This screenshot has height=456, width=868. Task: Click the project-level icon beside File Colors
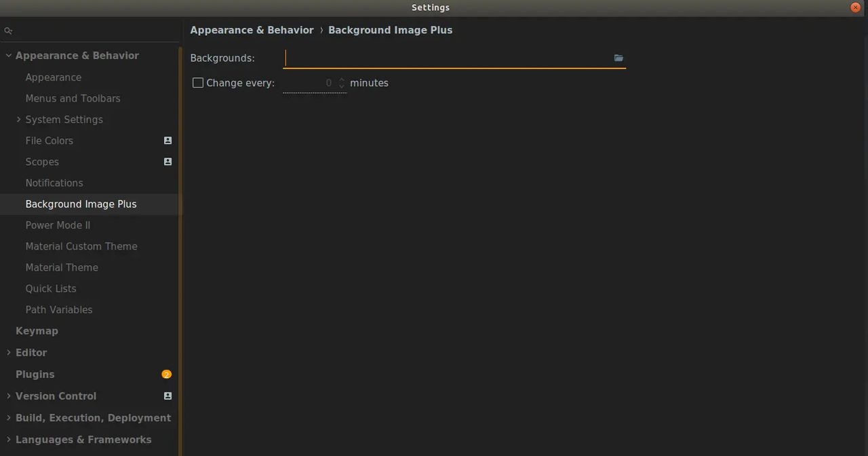(x=167, y=140)
